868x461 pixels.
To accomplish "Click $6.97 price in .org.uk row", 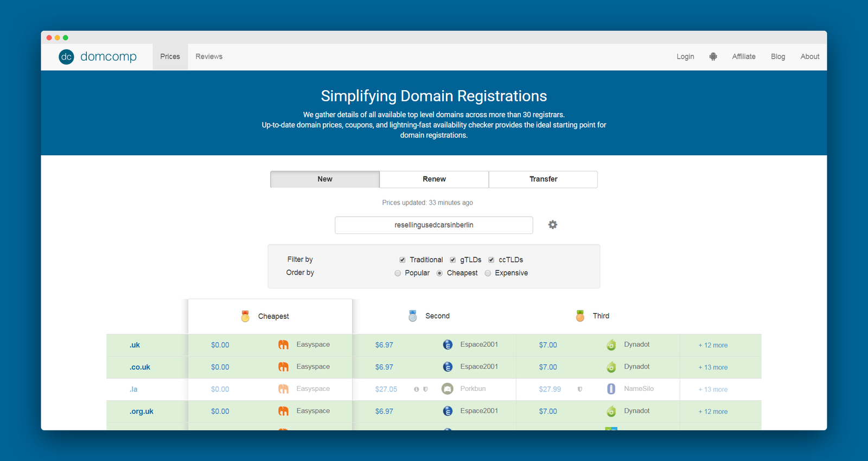I will [x=384, y=412].
